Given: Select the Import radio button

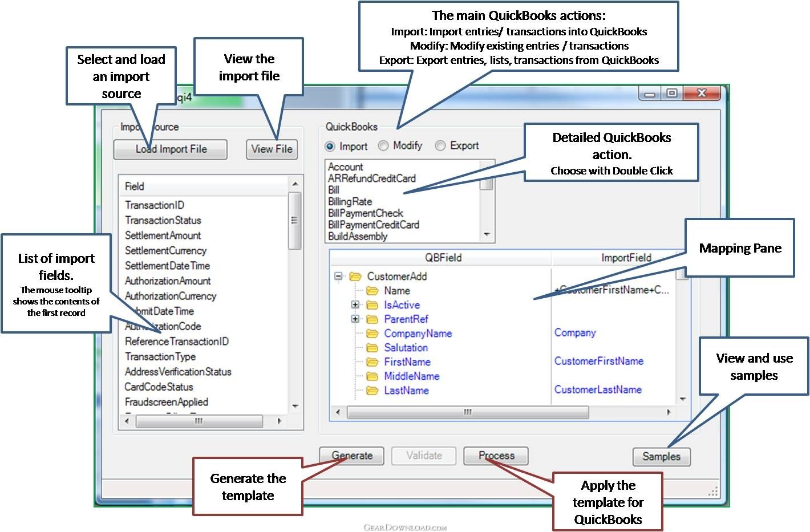Looking at the screenshot, I should click(x=330, y=147).
